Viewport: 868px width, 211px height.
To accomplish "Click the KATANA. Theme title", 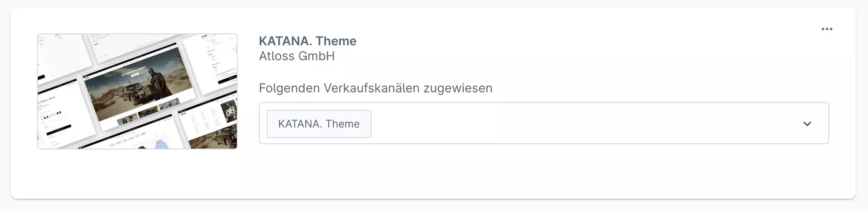I will pyautogui.click(x=307, y=41).
